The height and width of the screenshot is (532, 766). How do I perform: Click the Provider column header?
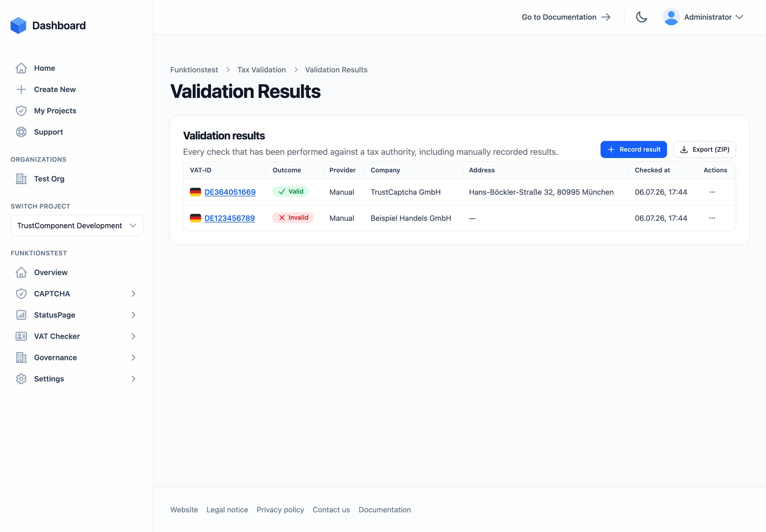click(x=343, y=170)
